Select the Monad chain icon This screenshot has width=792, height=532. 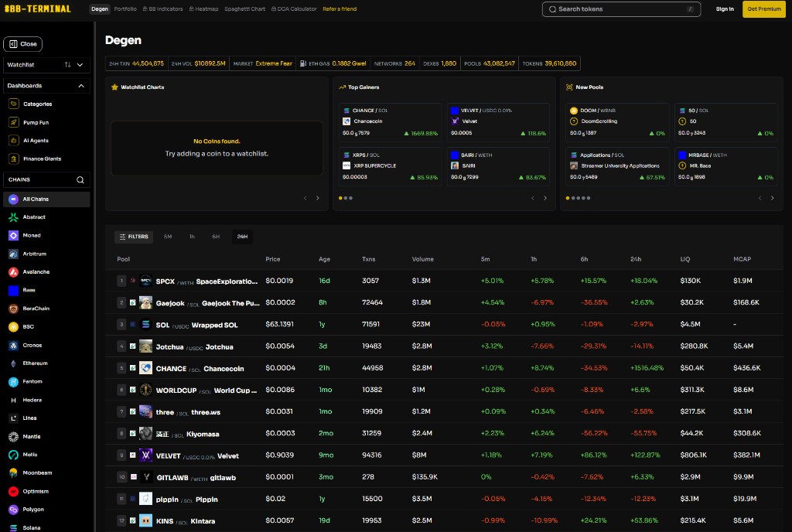pos(14,235)
